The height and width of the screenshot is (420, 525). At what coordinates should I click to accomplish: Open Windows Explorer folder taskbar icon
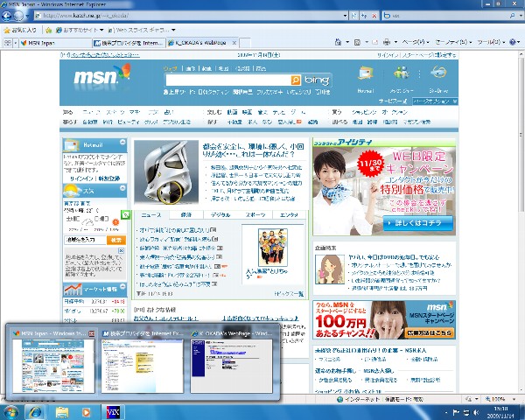pos(62,412)
